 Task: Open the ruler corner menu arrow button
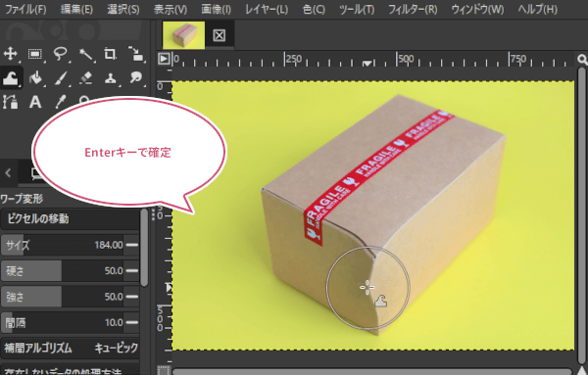(164, 59)
